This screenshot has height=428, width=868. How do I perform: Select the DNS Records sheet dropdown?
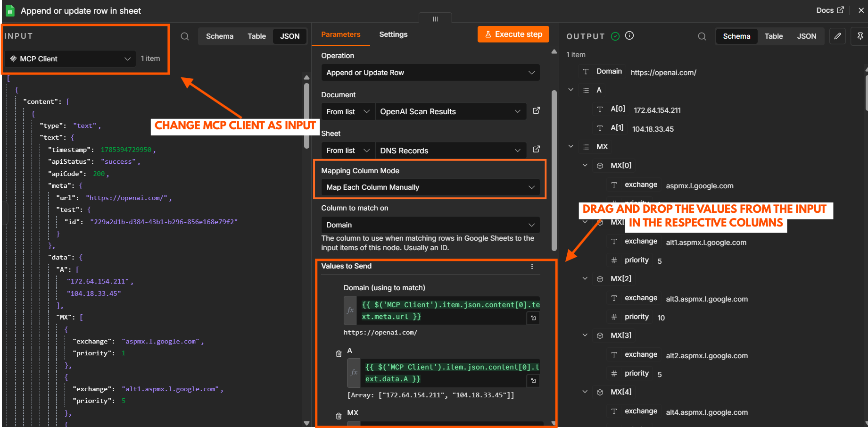pos(450,151)
